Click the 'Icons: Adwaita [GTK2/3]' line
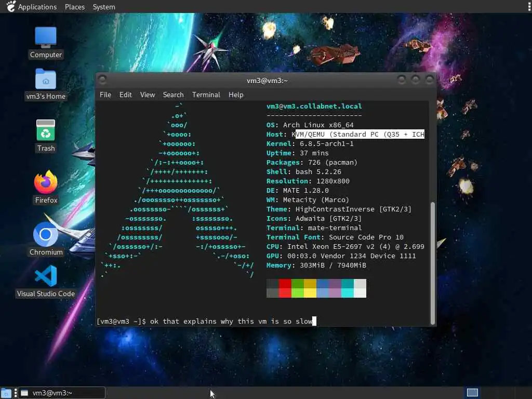The width and height of the screenshot is (532, 399). [x=314, y=219]
